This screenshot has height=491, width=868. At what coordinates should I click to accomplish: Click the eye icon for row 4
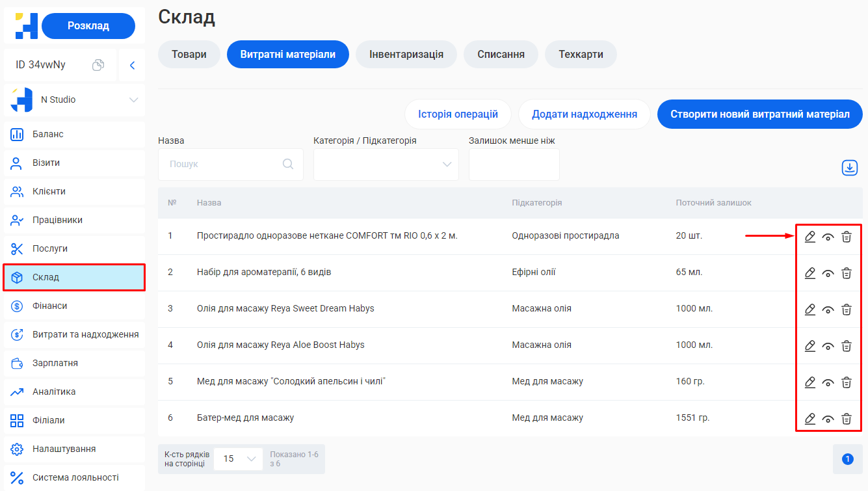coord(828,347)
